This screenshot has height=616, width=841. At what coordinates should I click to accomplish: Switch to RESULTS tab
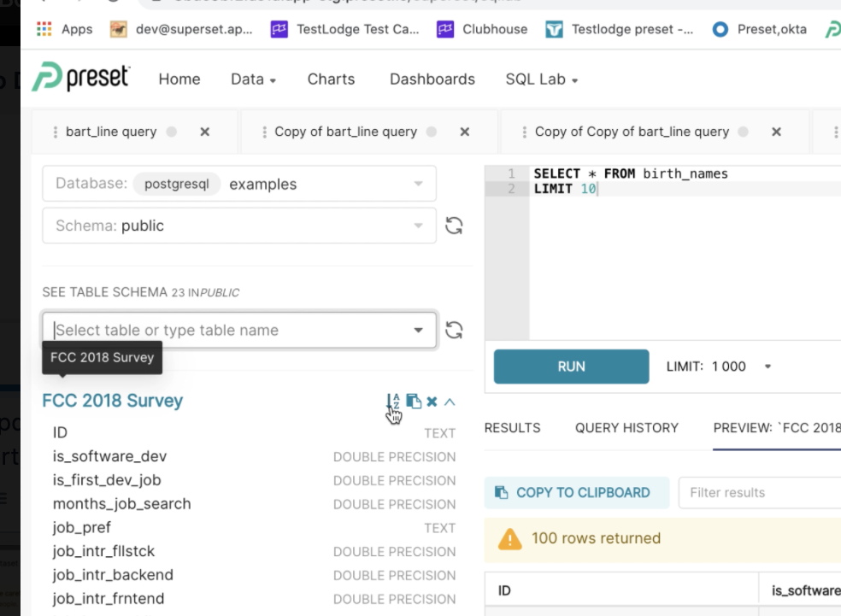click(512, 428)
